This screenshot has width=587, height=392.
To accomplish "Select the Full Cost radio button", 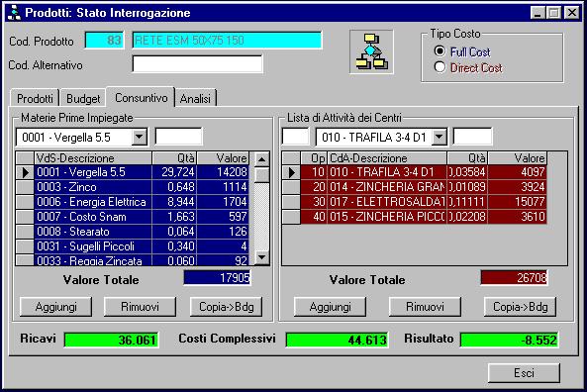I will click(440, 50).
